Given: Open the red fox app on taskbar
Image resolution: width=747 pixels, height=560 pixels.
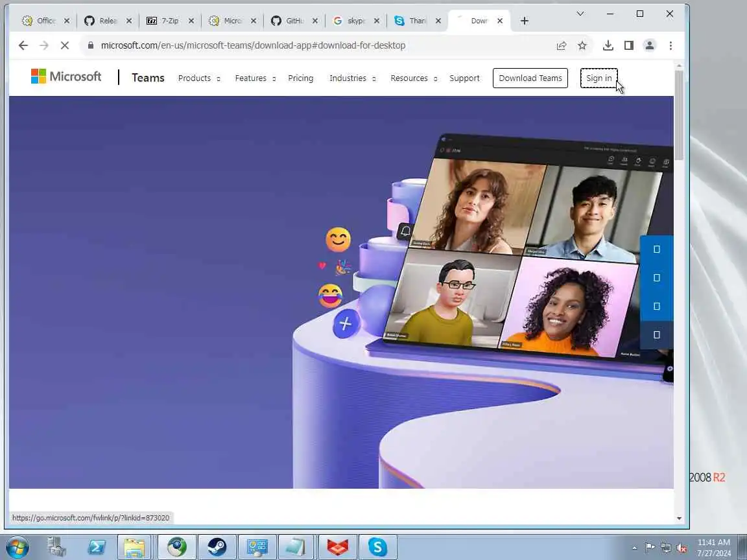Looking at the screenshot, I should [337, 547].
